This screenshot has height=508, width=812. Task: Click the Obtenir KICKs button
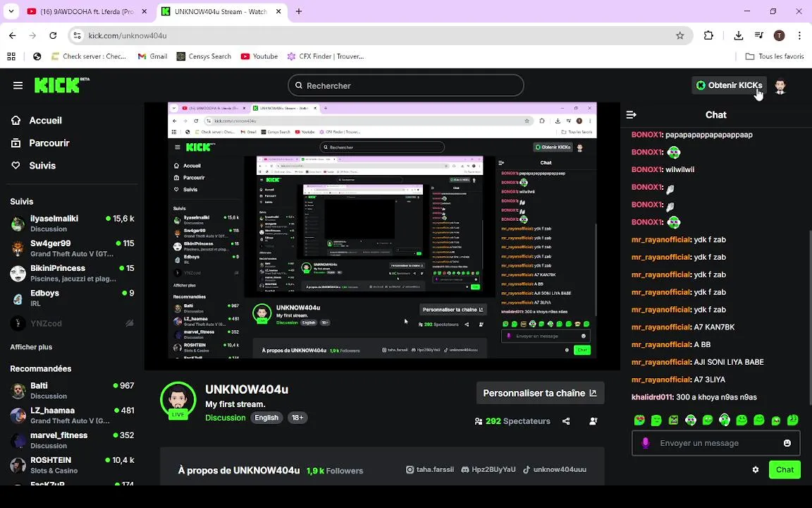[729, 85]
